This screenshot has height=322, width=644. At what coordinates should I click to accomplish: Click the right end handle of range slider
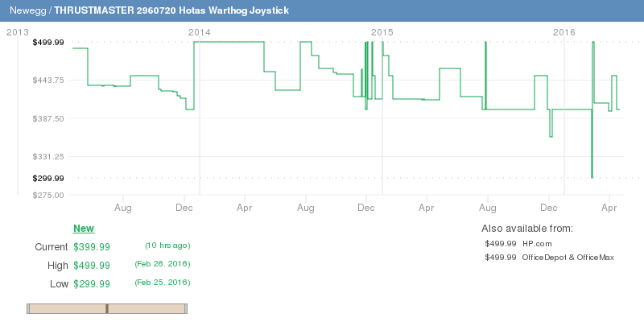point(186,309)
